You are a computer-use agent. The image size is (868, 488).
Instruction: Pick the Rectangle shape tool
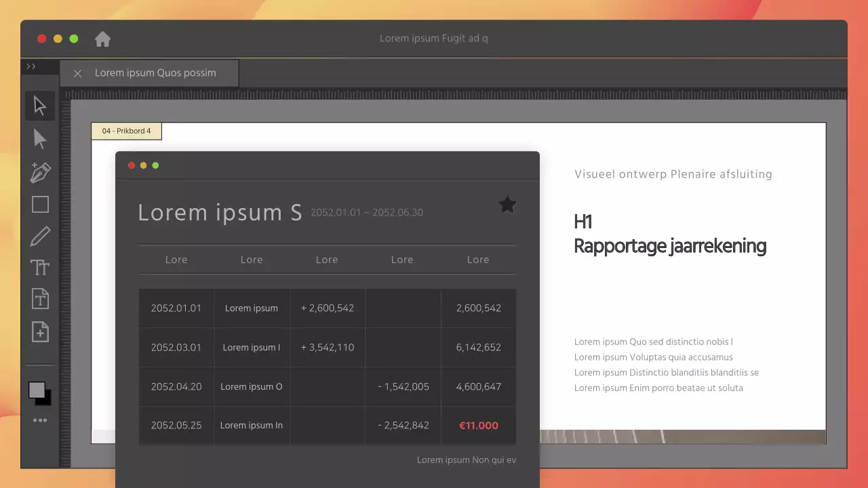coord(40,205)
